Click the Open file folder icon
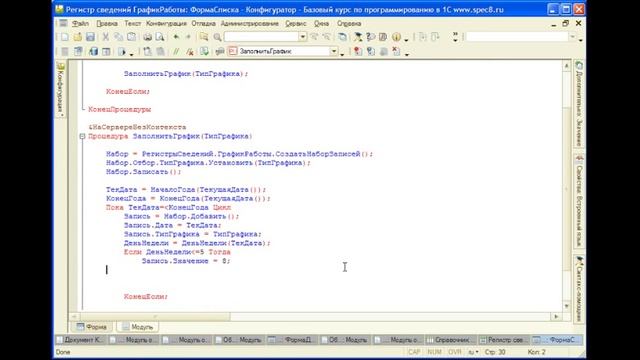The image size is (640, 360). click(78, 37)
